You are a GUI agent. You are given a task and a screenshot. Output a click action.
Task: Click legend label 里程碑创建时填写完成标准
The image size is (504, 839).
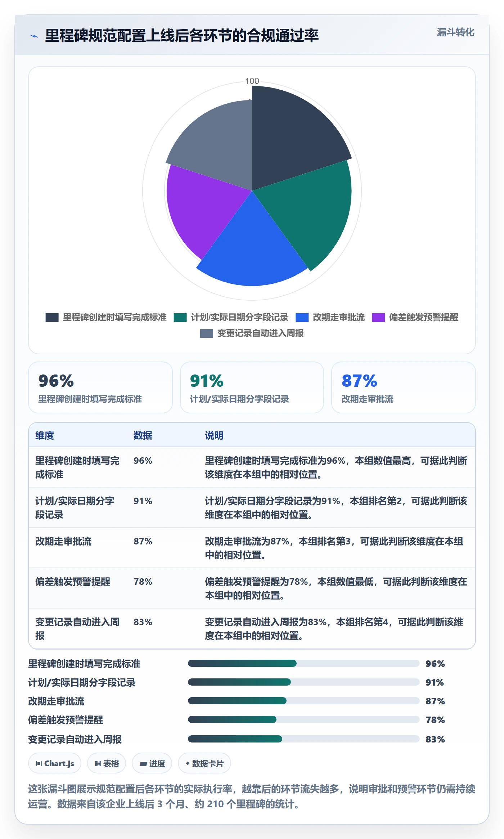point(114,317)
